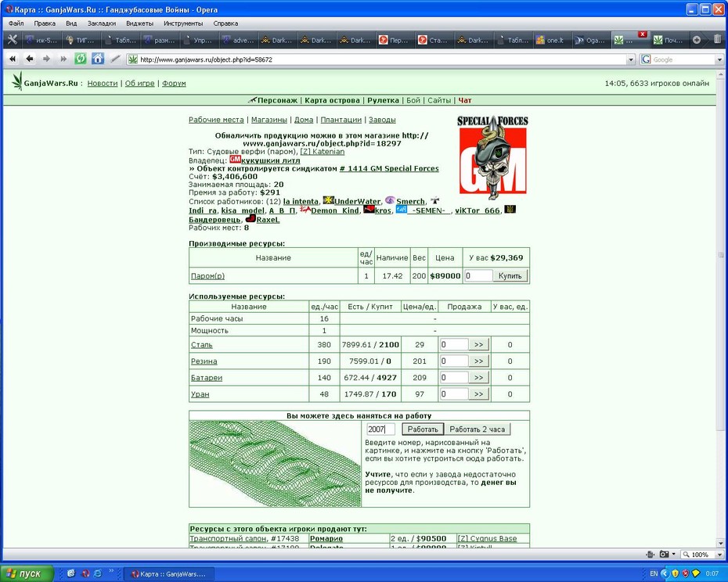Image resolution: width=728 pixels, height=582 pixels.
Task: Switch to the one.lt tab
Action: tap(551, 41)
